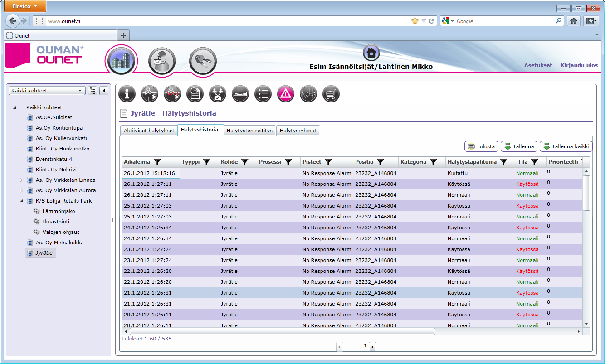Open the keys access icon in header
605x364 pixels.
click(203, 61)
